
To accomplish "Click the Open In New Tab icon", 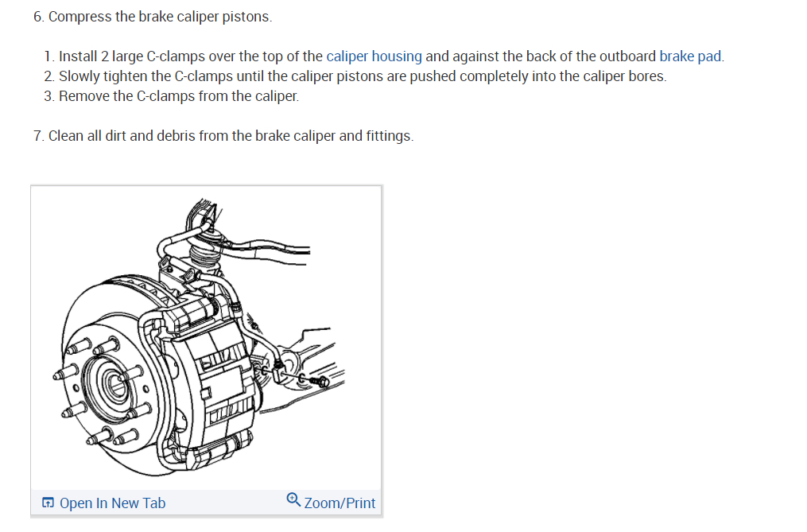I will click(x=48, y=503).
